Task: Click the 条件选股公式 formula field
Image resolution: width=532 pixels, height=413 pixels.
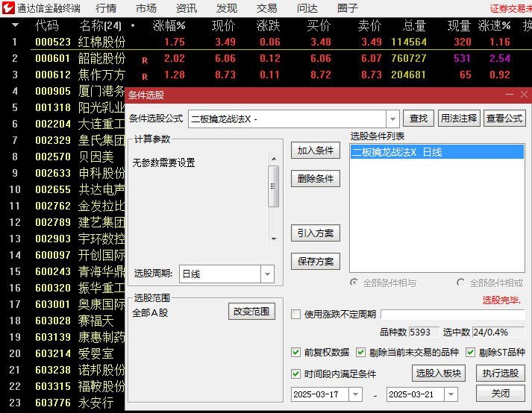Action: tap(287, 119)
